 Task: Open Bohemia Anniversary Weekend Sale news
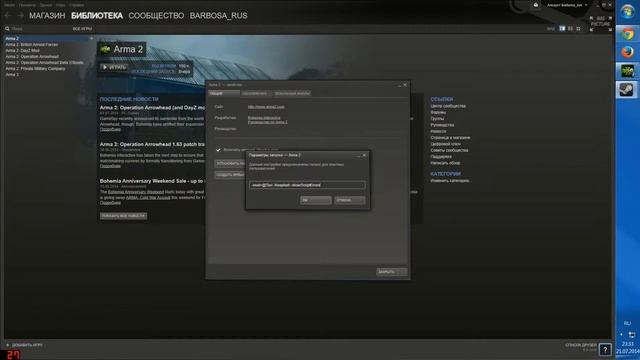(x=151, y=181)
